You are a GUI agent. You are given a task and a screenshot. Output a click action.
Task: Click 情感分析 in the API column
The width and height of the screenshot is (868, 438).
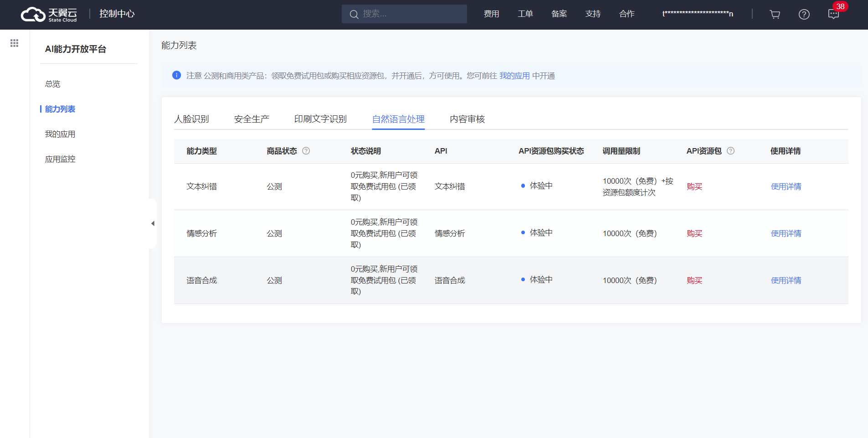450,233
